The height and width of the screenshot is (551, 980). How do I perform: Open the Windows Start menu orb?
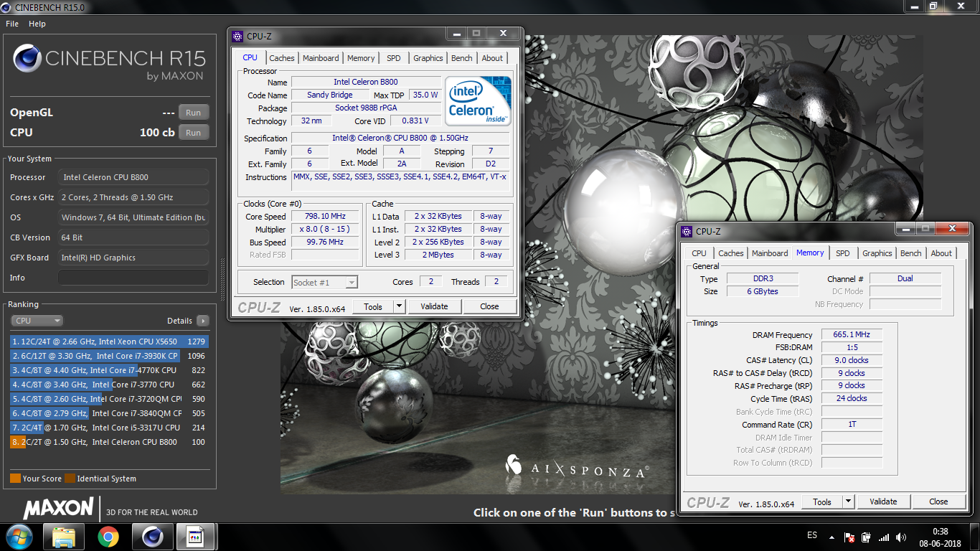tap(18, 537)
